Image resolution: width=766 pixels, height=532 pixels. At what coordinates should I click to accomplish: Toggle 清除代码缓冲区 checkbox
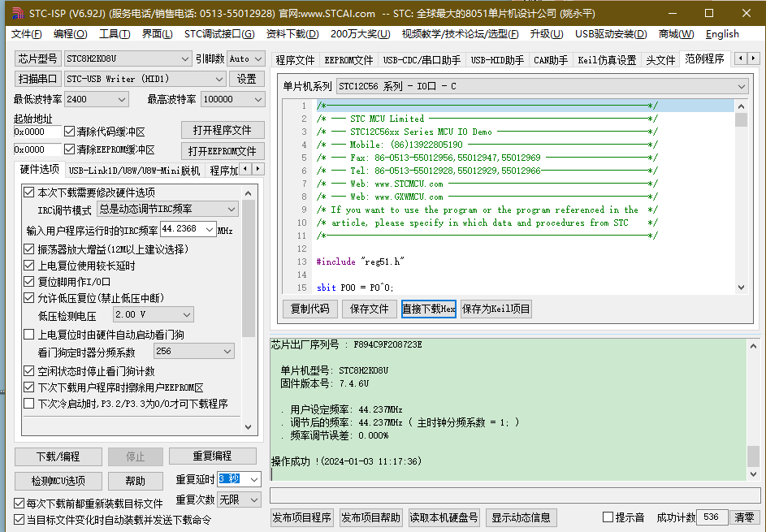(x=69, y=132)
